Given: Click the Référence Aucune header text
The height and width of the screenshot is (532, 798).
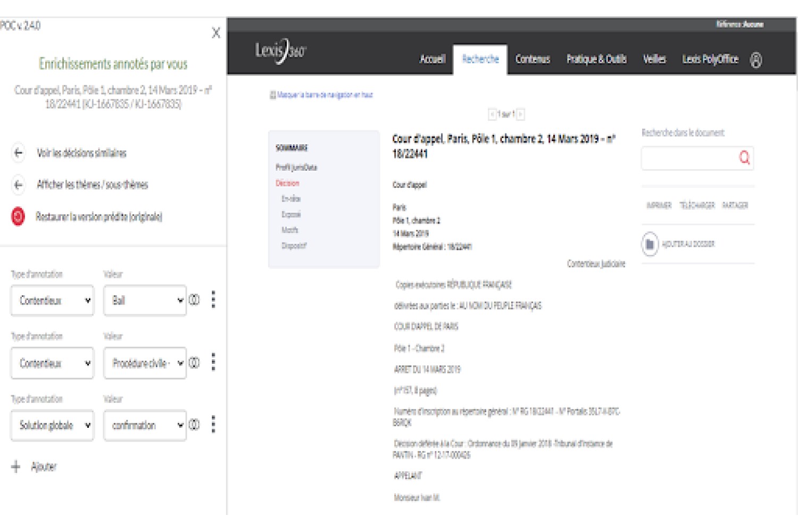Looking at the screenshot, I should click(739, 24).
